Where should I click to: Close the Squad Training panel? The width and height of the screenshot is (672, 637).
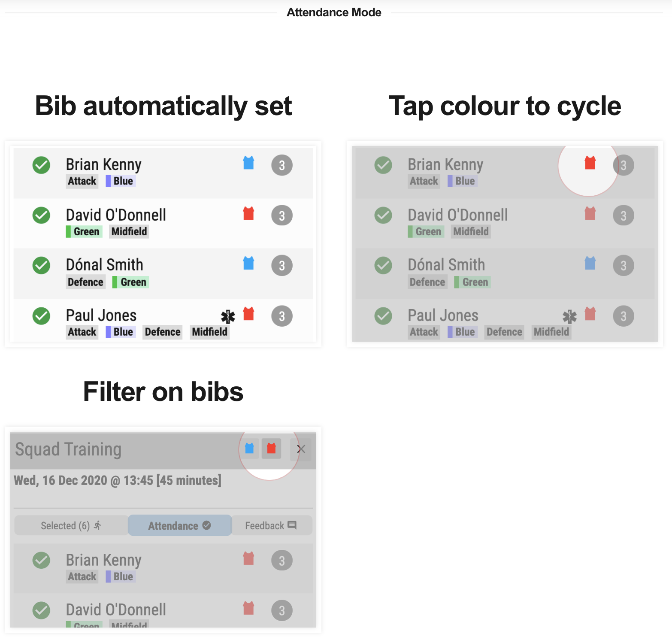coord(301,449)
